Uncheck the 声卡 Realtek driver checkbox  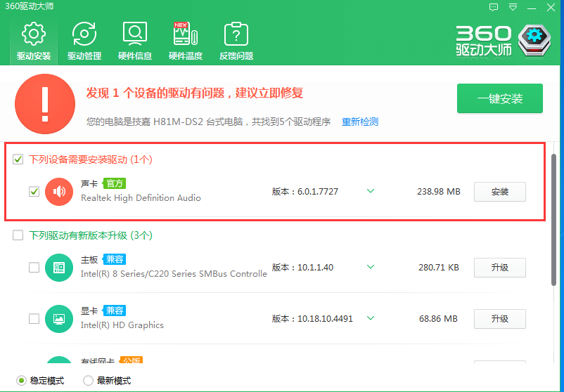pyautogui.click(x=34, y=192)
